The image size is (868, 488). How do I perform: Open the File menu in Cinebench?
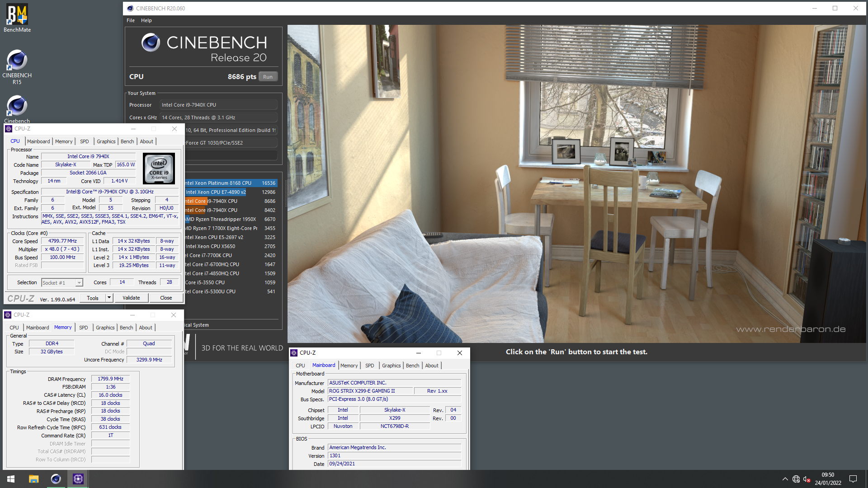(x=131, y=20)
